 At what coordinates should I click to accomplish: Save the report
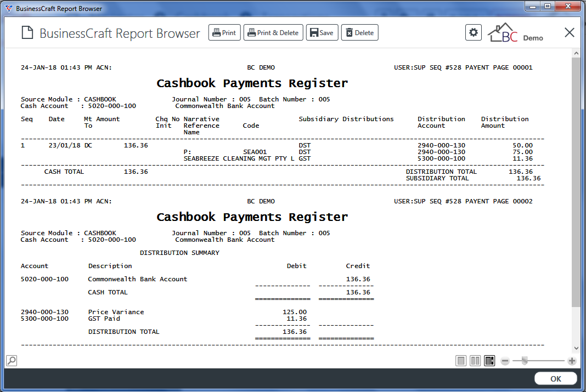322,33
